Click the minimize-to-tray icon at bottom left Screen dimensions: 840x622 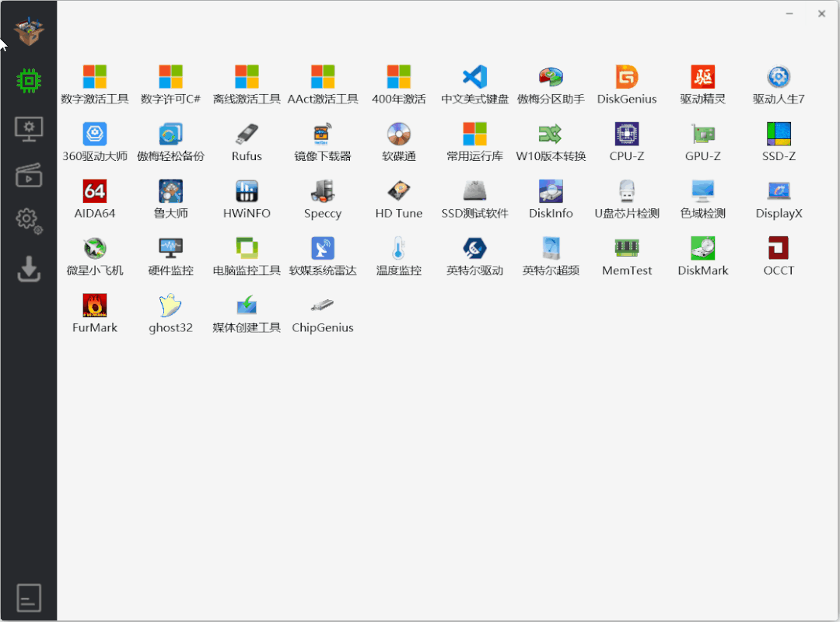pyautogui.click(x=29, y=597)
